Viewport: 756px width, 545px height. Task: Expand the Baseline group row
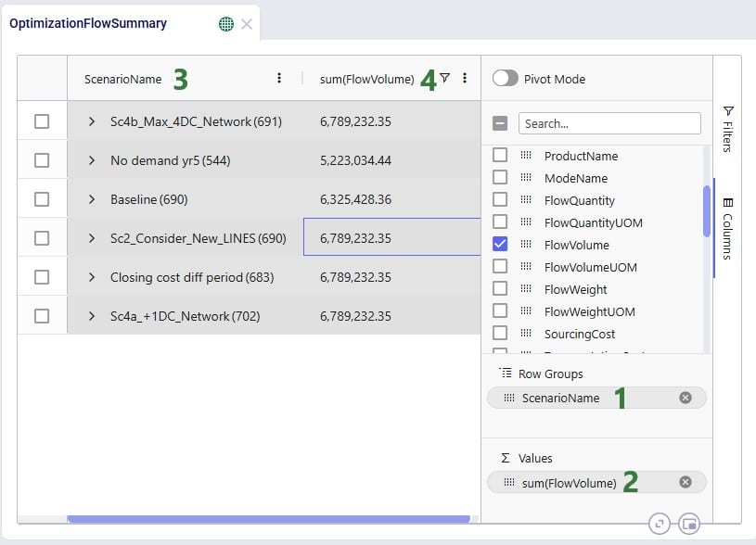(92, 199)
